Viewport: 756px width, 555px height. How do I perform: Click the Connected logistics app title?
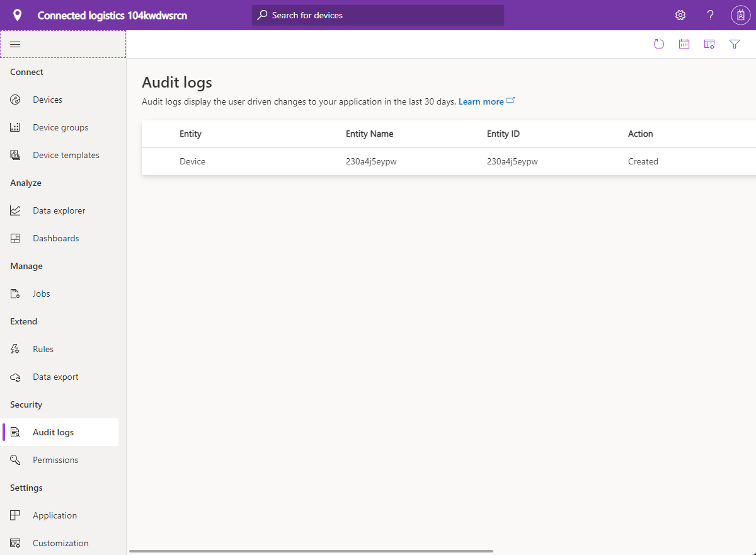pos(111,15)
